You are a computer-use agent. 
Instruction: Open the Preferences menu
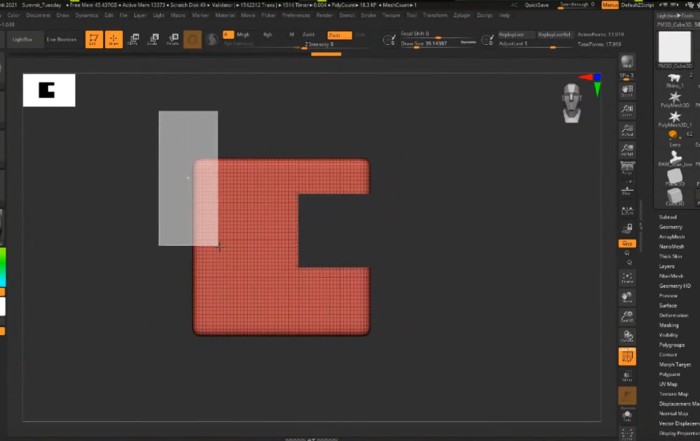point(296,16)
